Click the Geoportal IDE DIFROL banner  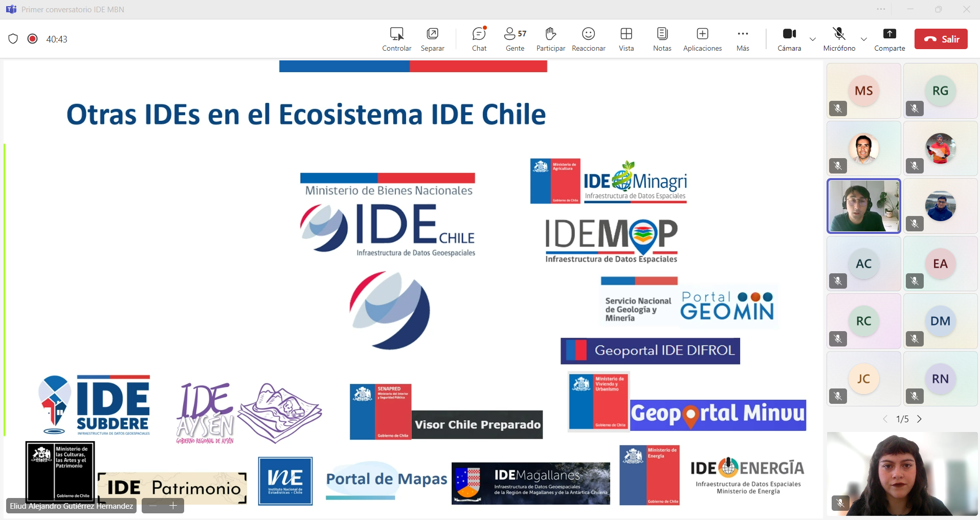click(x=650, y=351)
